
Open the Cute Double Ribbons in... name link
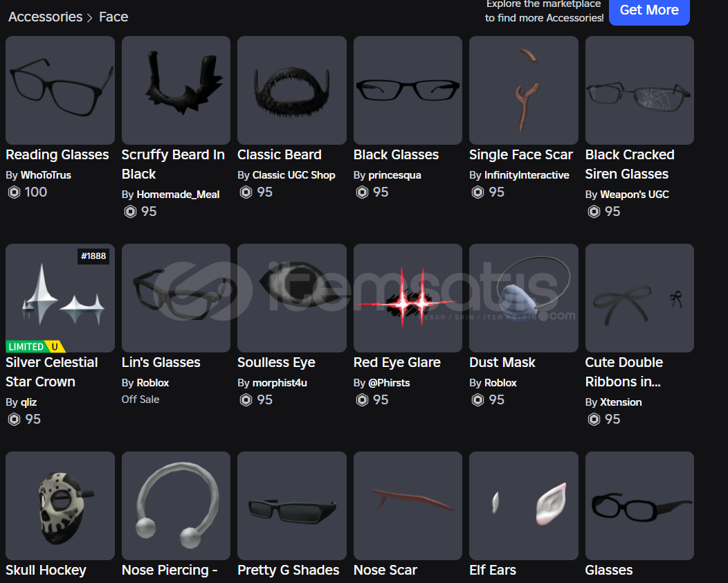click(624, 372)
